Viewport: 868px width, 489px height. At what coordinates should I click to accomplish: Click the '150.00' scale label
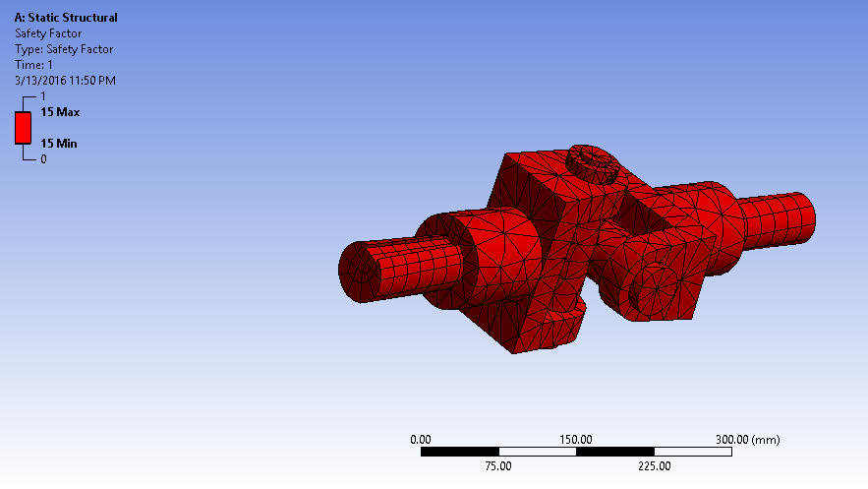click(x=576, y=440)
